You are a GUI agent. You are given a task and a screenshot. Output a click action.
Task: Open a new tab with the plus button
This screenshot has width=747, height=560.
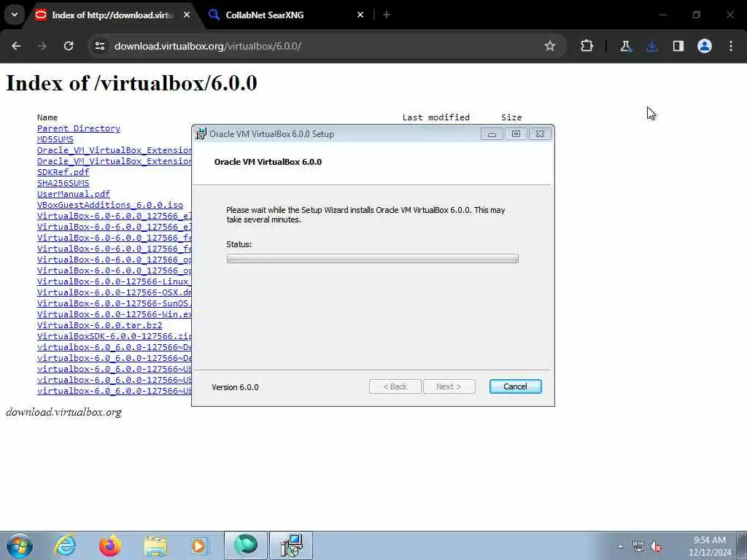[387, 15]
